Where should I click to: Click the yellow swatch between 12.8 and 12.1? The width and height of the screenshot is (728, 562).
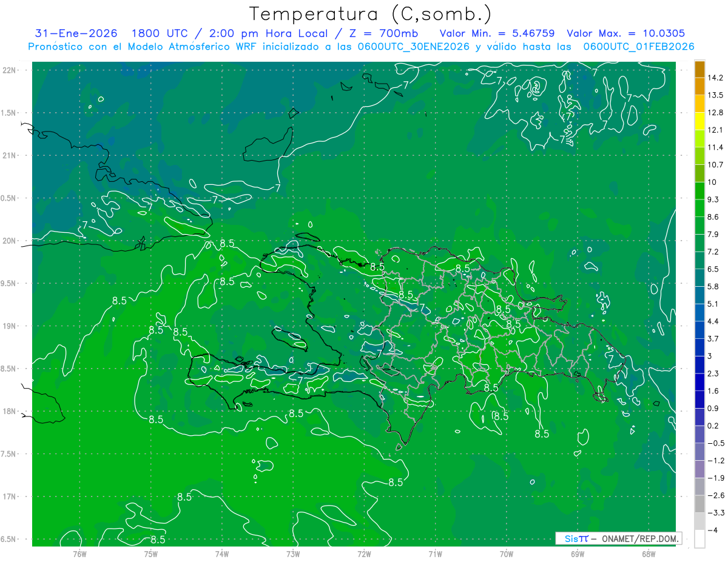point(699,121)
